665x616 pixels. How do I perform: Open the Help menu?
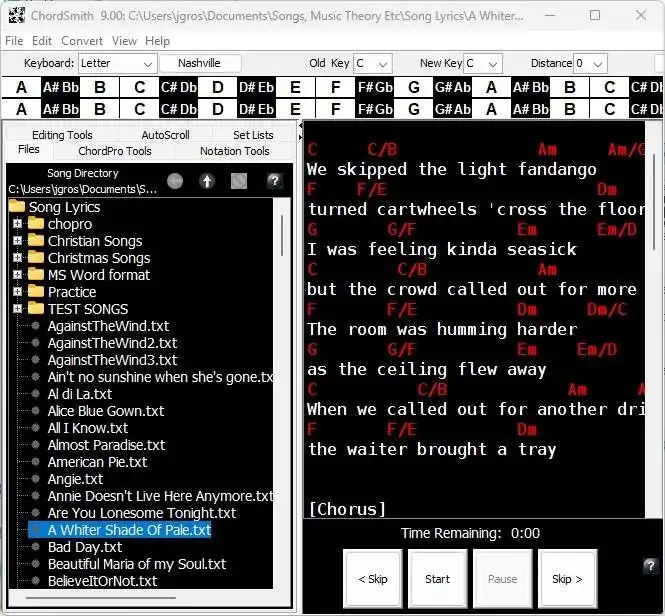click(157, 41)
